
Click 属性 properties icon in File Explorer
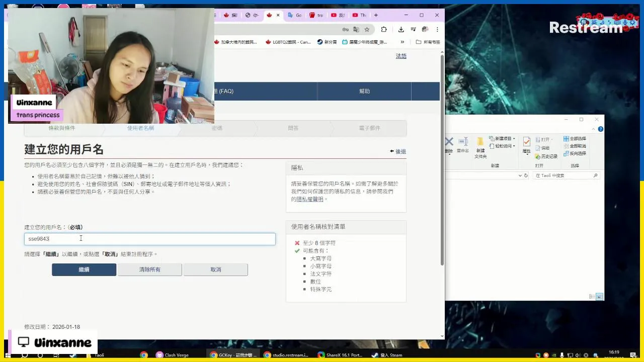click(526, 145)
